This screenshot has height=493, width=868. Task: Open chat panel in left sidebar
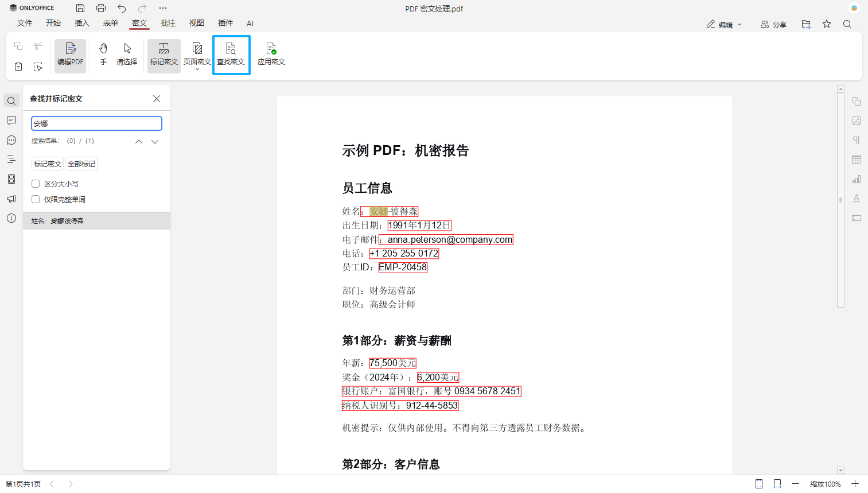[x=11, y=140]
